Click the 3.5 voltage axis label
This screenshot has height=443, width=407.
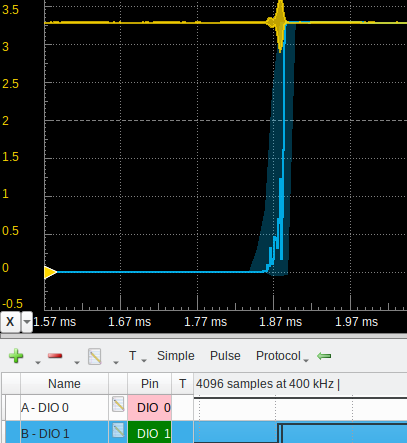coord(10,10)
